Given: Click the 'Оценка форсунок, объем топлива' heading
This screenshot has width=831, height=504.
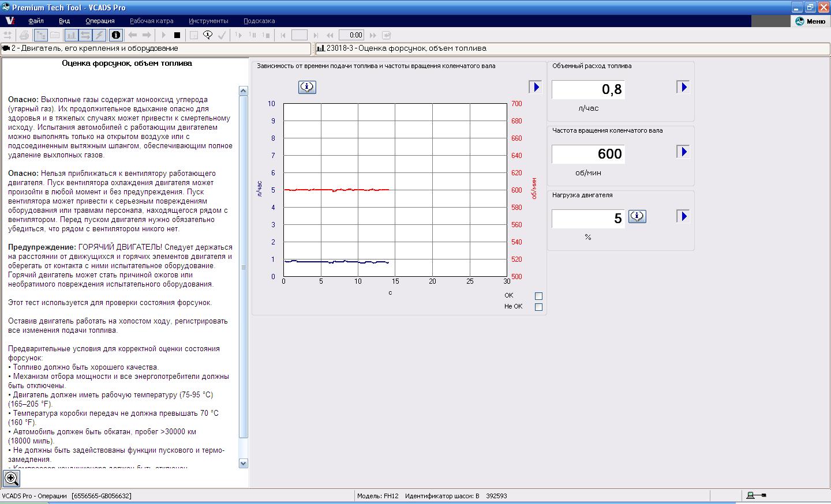Looking at the screenshot, I should click(x=127, y=63).
